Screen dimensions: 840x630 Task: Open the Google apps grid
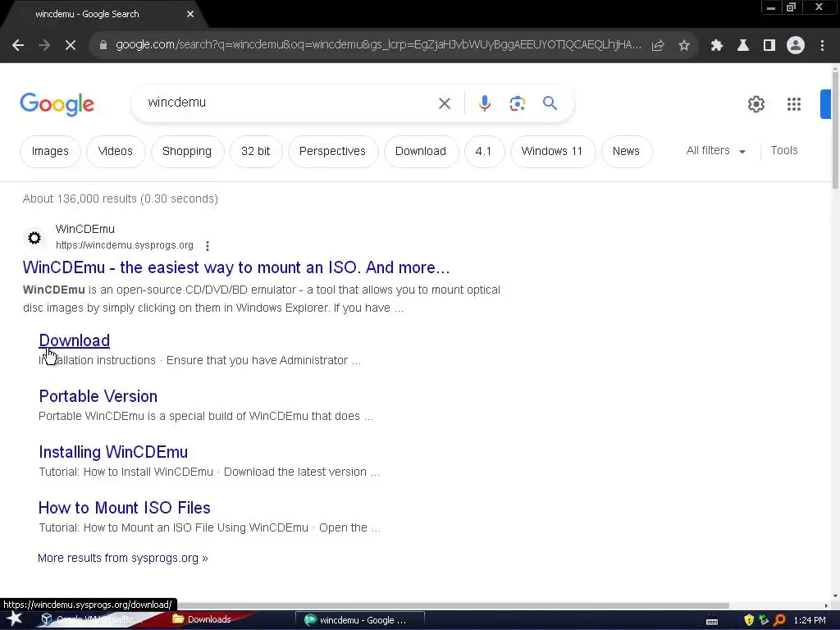[x=794, y=104]
